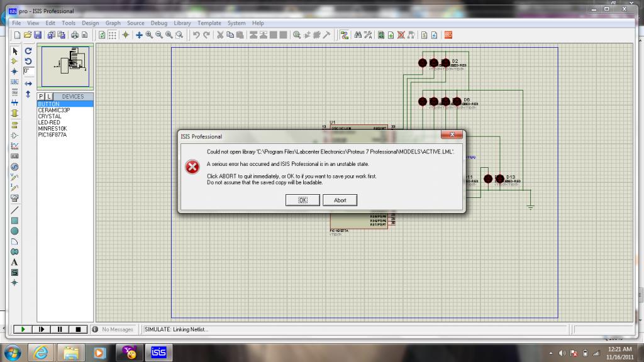Open the Template menu
This screenshot has height=362, width=644.
tap(209, 23)
